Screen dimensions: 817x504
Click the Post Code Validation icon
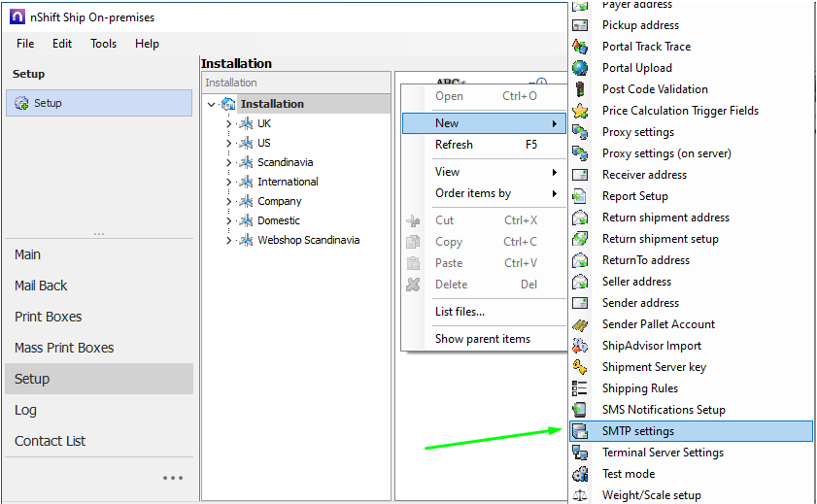coord(580,89)
